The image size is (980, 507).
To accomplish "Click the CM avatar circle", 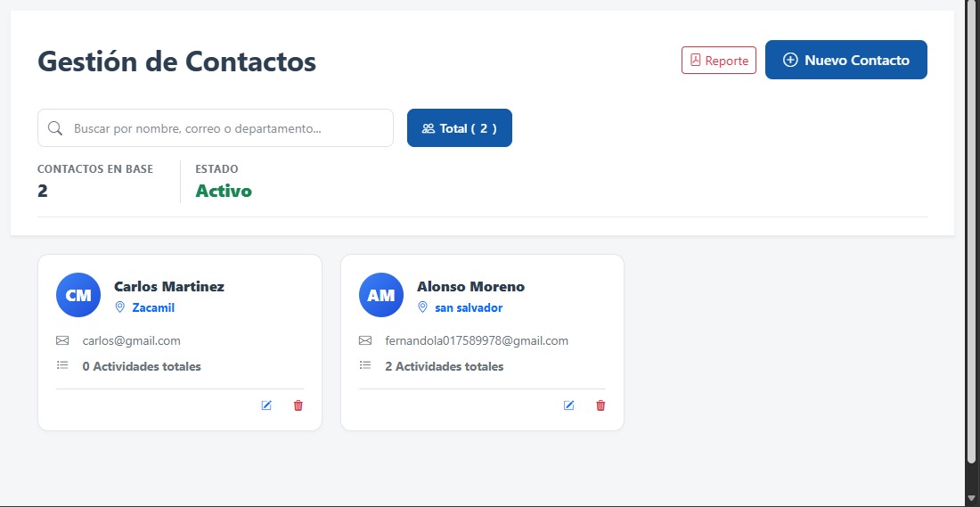I will click(78, 295).
